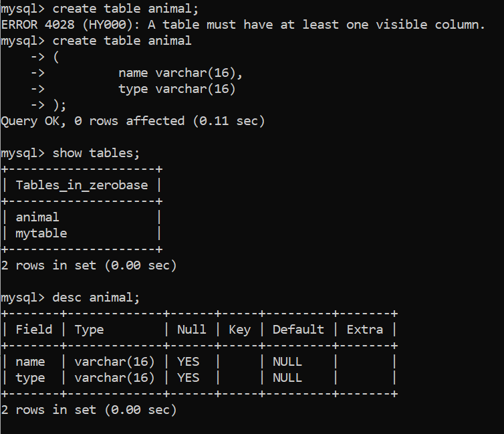Click the Default column header
The height and width of the screenshot is (434, 504).
pos(298,330)
